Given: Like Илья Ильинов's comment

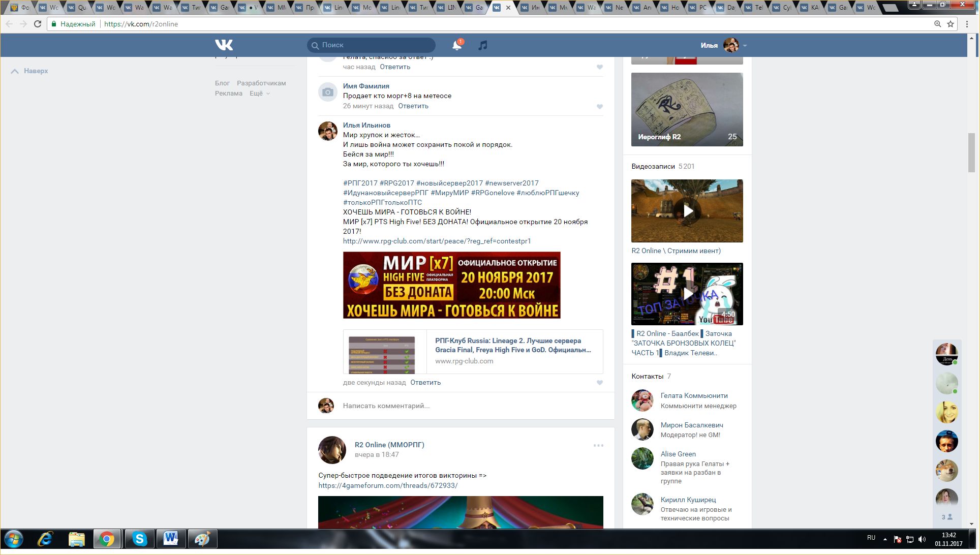Looking at the screenshot, I should [600, 383].
